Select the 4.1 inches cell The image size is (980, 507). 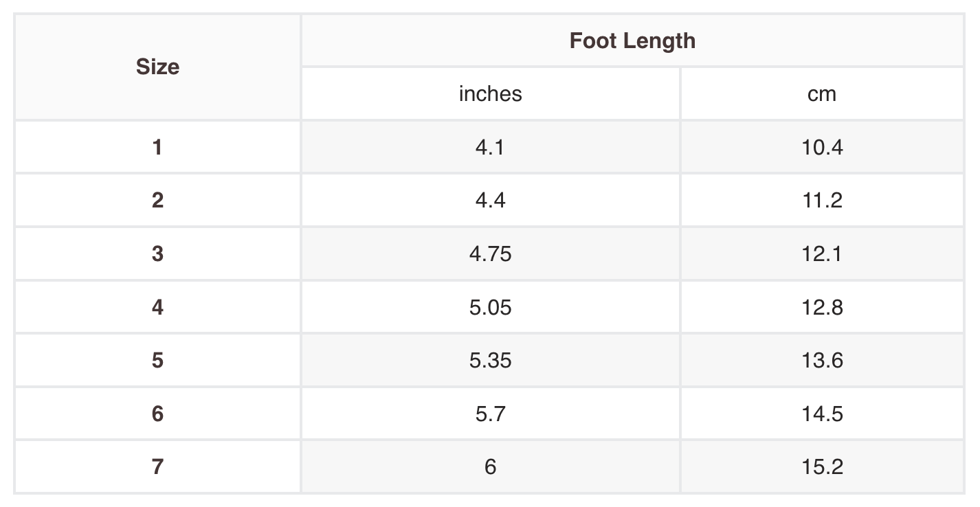click(490, 147)
